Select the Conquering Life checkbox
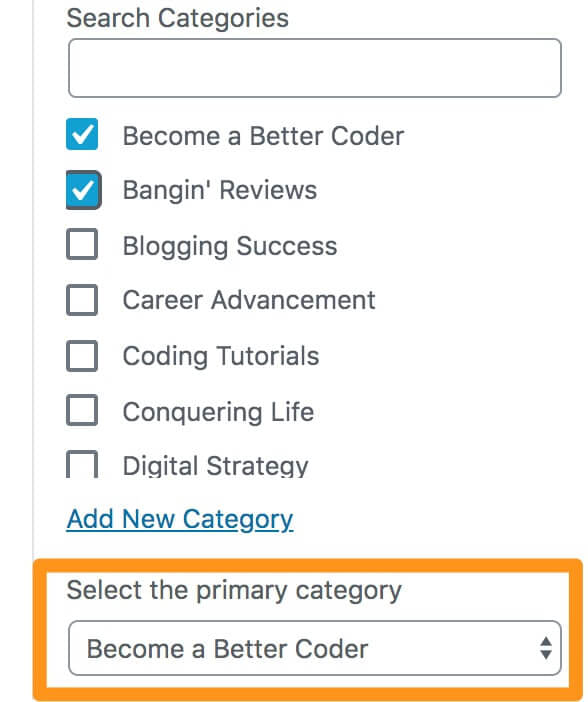 click(82, 410)
